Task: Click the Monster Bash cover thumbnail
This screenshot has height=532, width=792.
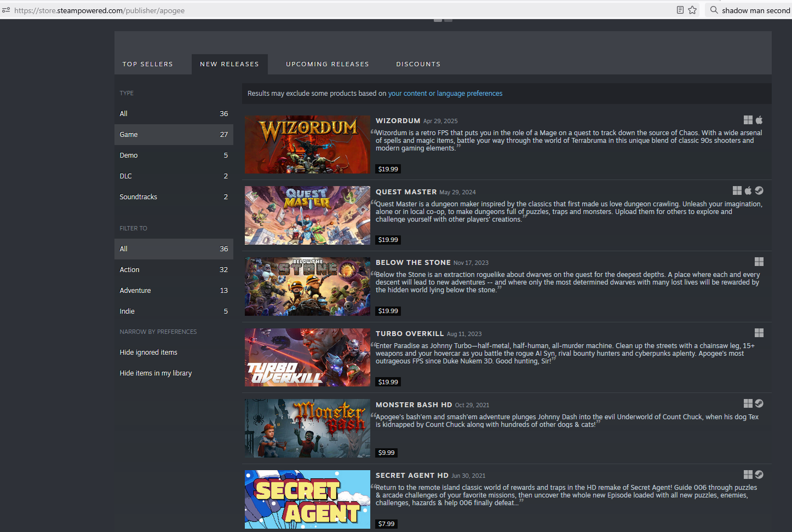Action: click(x=307, y=428)
